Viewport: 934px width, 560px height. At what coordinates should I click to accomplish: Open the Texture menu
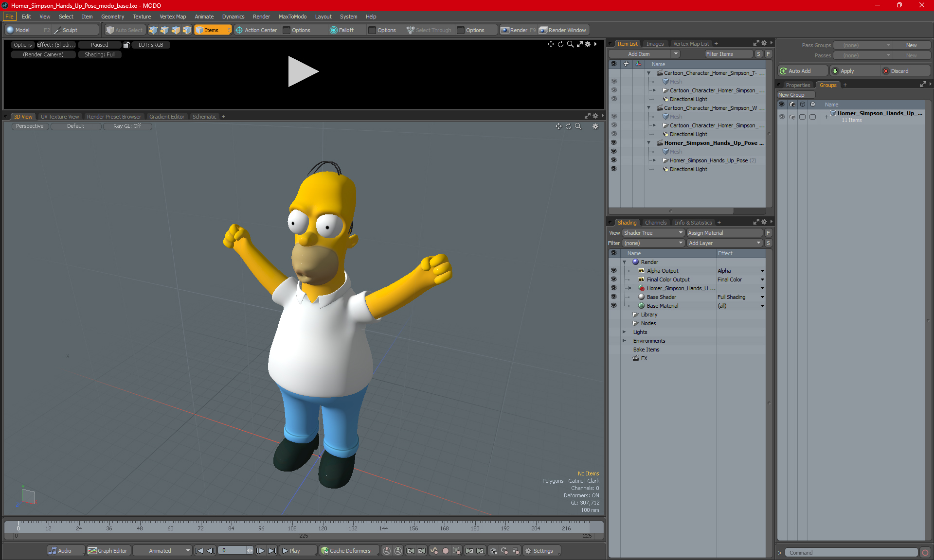coord(142,17)
